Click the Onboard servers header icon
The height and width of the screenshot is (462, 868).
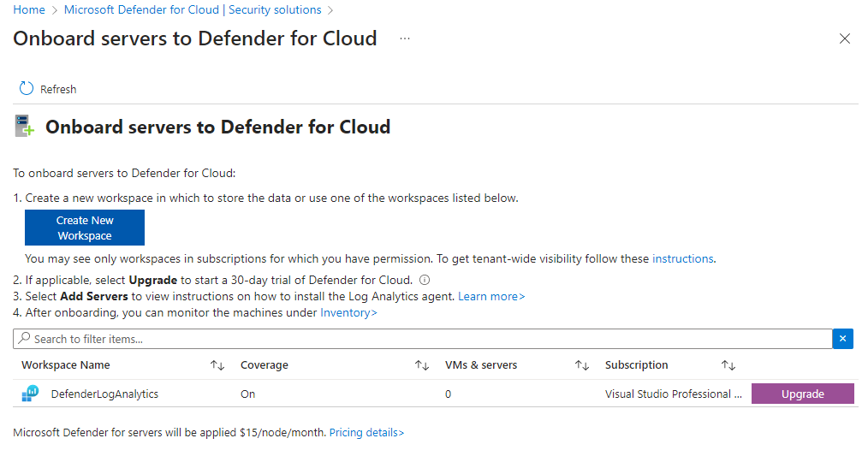(25, 127)
